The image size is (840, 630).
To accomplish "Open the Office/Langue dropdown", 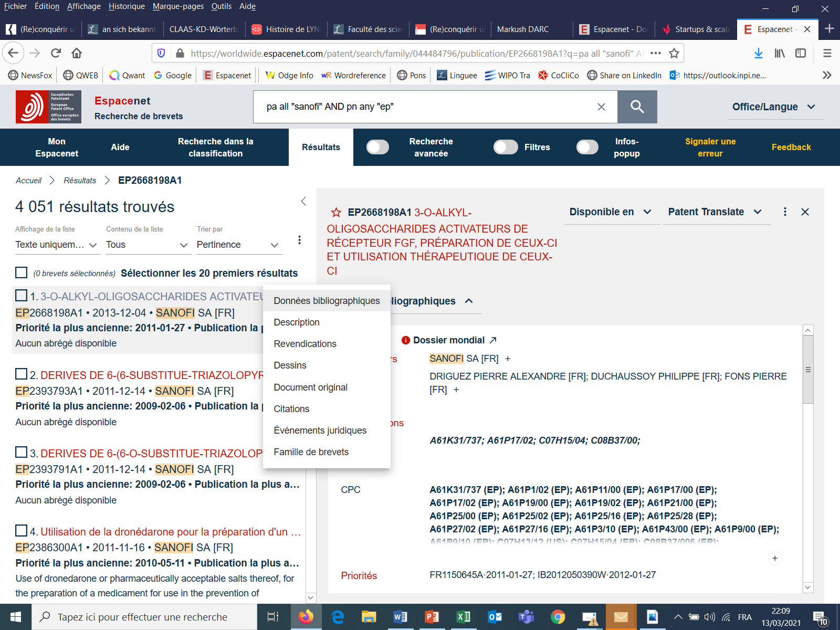I will (773, 107).
